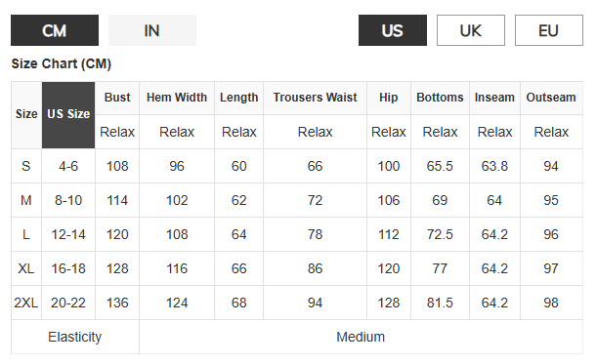
Task: Select the S size row label
Action: 26,166
